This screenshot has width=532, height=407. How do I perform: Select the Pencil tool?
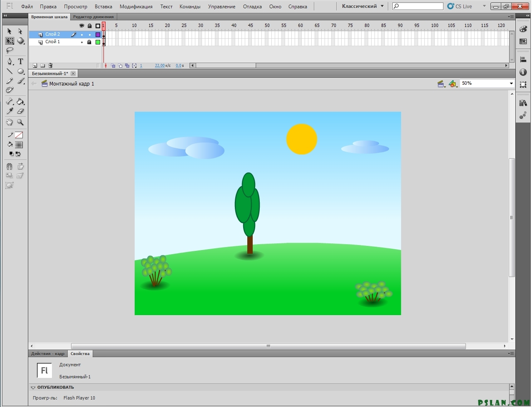[10, 81]
